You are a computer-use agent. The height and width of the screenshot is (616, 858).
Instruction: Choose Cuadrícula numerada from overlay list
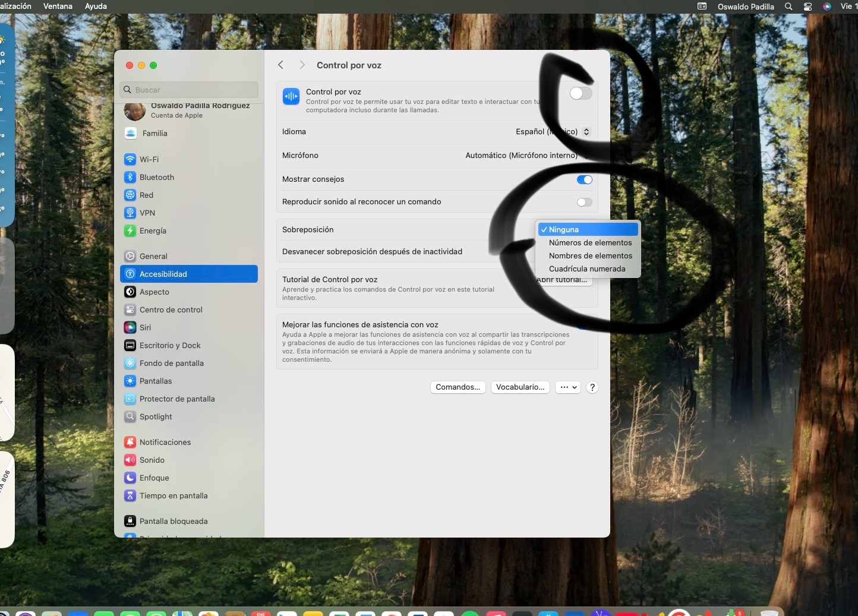(x=586, y=268)
